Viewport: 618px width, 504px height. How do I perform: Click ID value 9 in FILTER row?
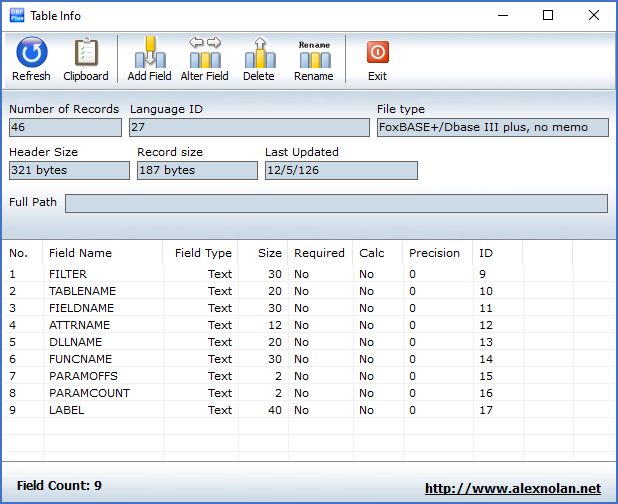482,274
